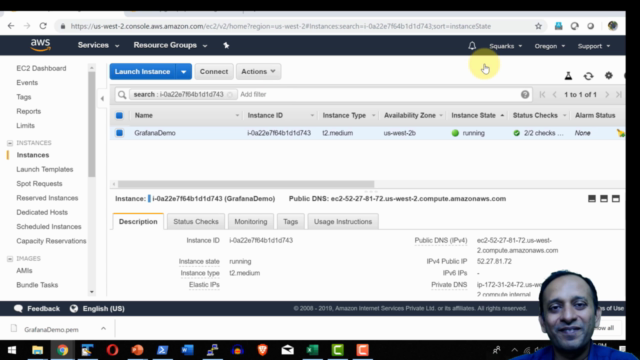Collapse the INSTANCES sidebar section
Image resolution: width=640 pixels, height=360 pixels.
pos(10,143)
